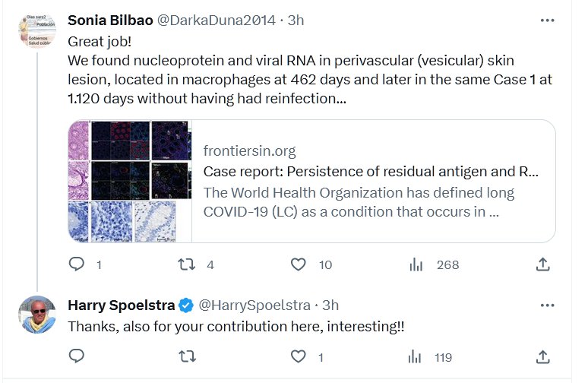Click the article preview image thumbnail
The image size is (588, 383).
(129, 181)
